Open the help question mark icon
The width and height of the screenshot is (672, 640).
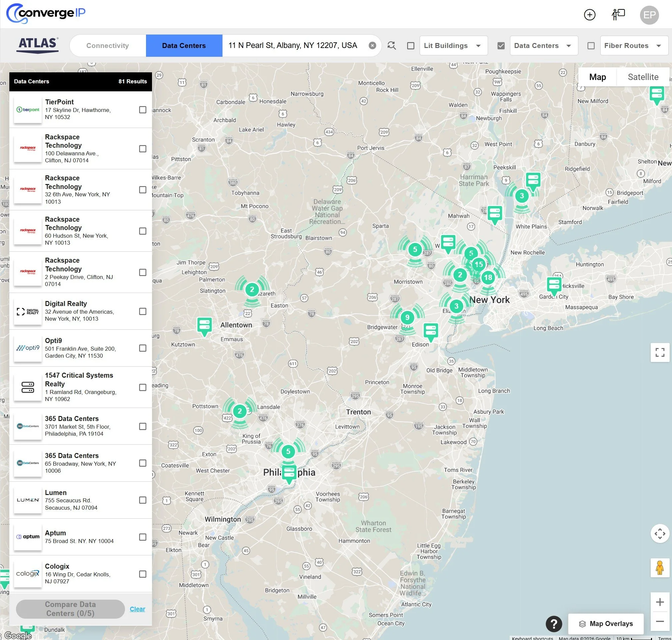click(x=554, y=624)
